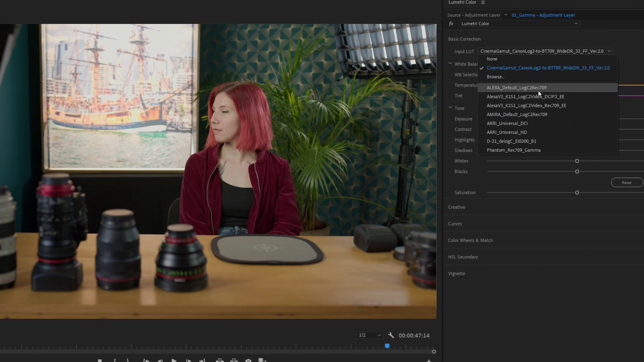The image size is (644, 362).
Task: Click the Export Frame camera icon
Action: pos(248,360)
